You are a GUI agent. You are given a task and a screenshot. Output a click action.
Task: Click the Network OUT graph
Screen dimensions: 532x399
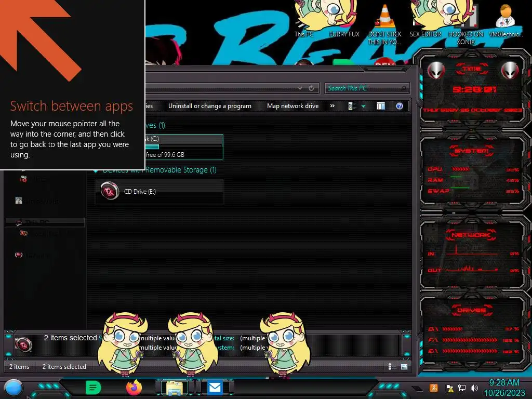click(472, 269)
